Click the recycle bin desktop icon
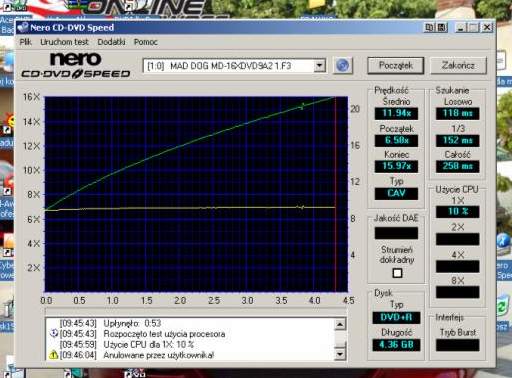The height and width of the screenshot is (378, 512). (x=502, y=307)
